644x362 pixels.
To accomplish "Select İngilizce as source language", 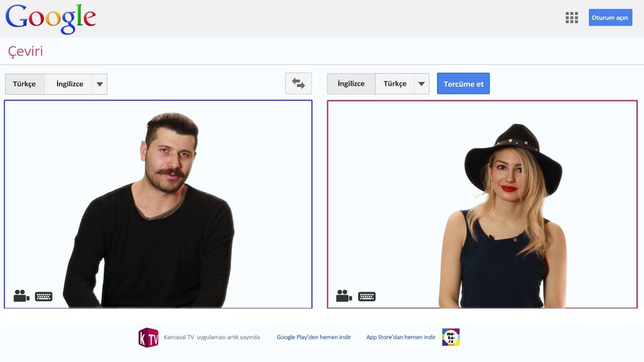I will (69, 84).
